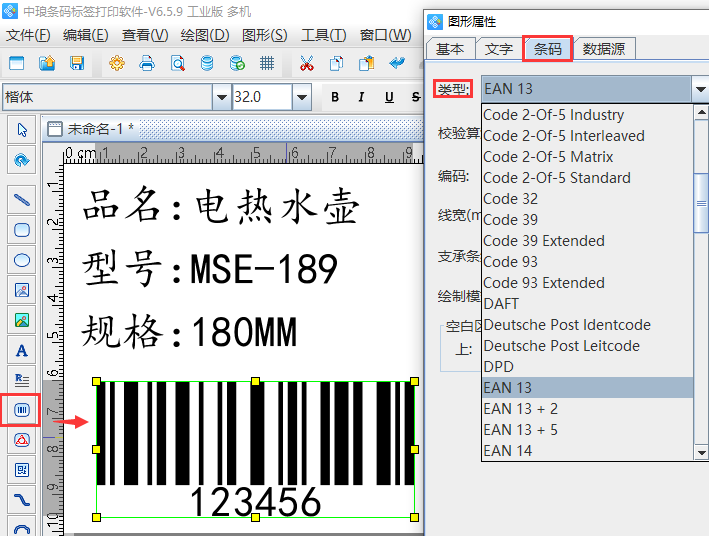The width and height of the screenshot is (709, 536).
Task: Select the 品名:电热水壶 text on canvas
Action: (221, 206)
